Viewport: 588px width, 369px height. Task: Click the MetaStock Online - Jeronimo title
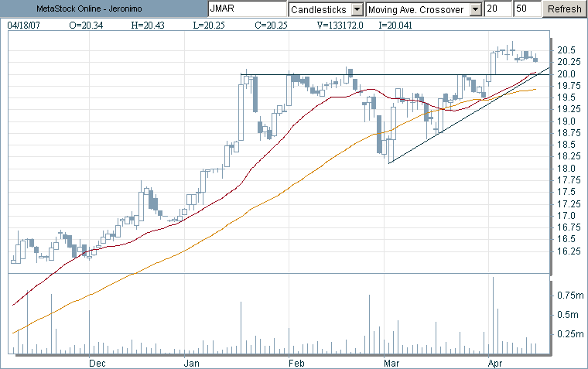pos(89,9)
